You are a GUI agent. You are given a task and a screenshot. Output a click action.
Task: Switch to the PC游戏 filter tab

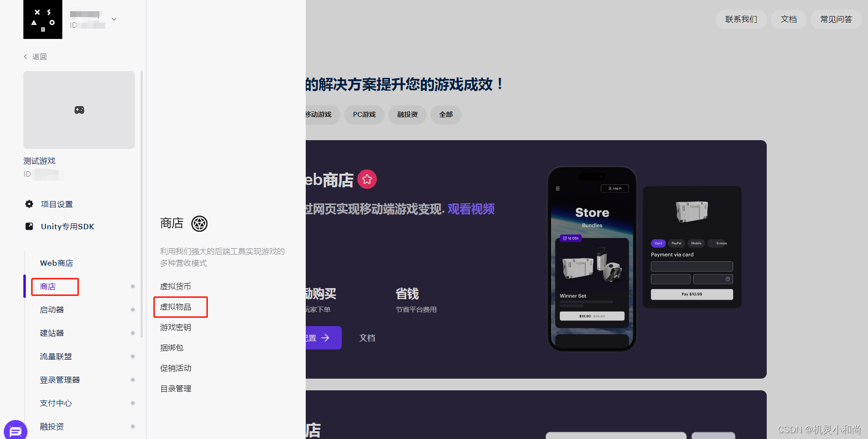pos(364,115)
